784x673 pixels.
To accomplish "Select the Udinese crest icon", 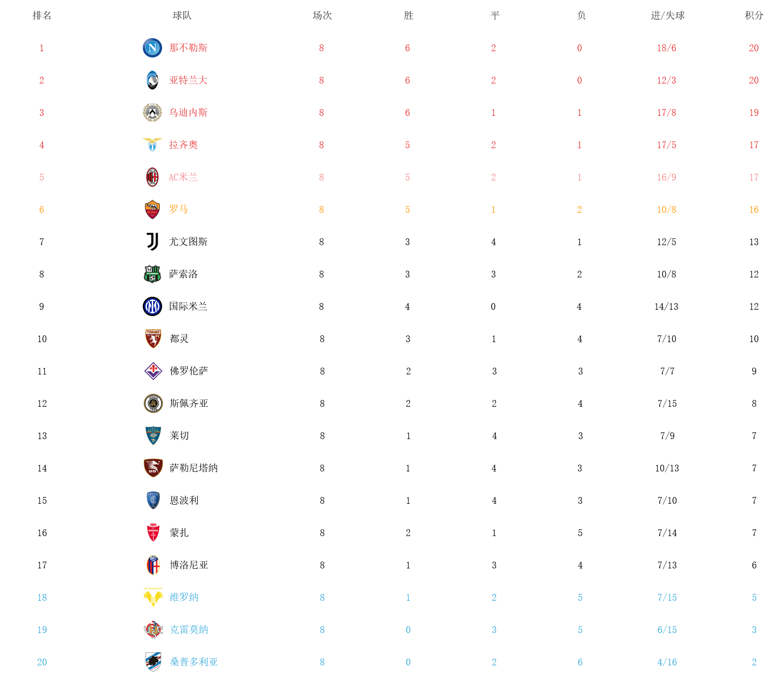I will pos(152,112).
